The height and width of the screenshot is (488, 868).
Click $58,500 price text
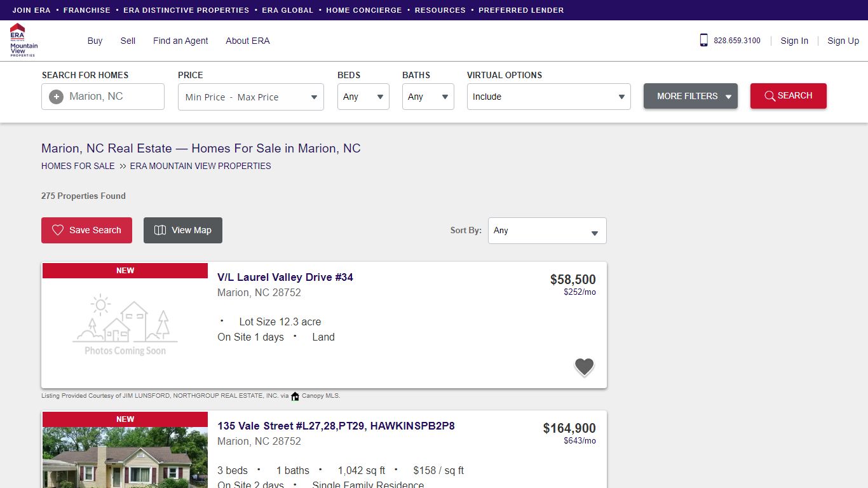pyautogui.click(x=573, y=280)
